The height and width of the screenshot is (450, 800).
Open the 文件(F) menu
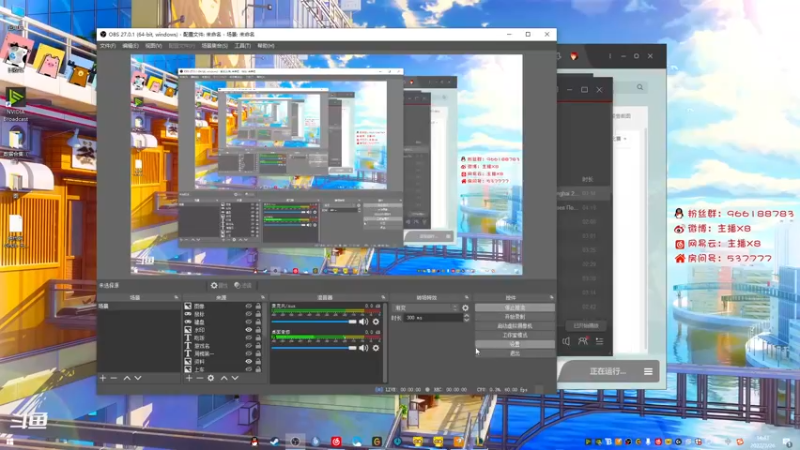click(108, 46)
